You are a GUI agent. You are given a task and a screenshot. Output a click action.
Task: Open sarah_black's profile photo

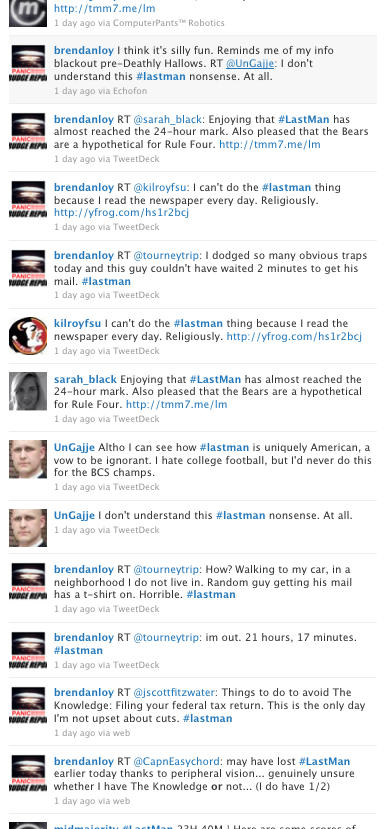[28, 391]
